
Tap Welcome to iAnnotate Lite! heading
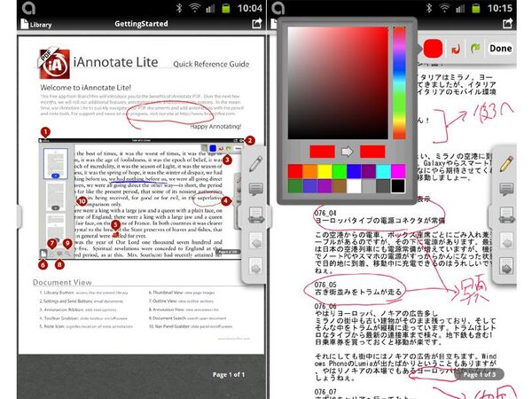click(x=85, y=88)
